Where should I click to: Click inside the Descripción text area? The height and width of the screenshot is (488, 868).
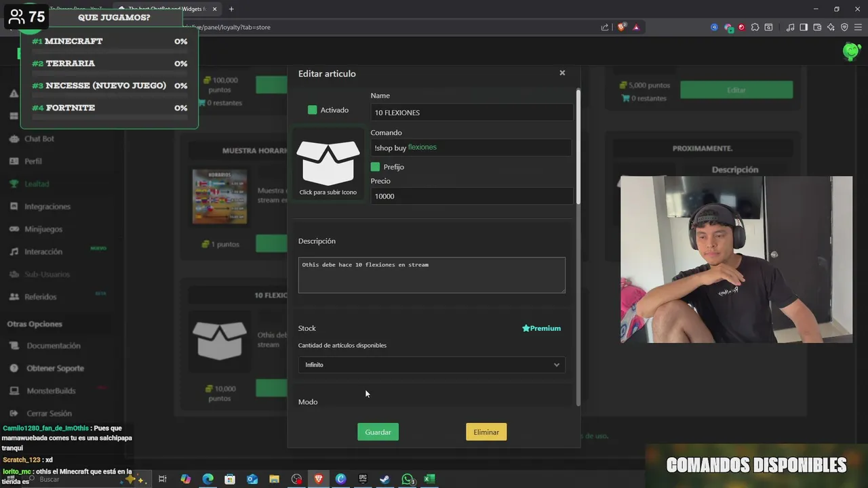pyautogui.click(x=432, y=274)
